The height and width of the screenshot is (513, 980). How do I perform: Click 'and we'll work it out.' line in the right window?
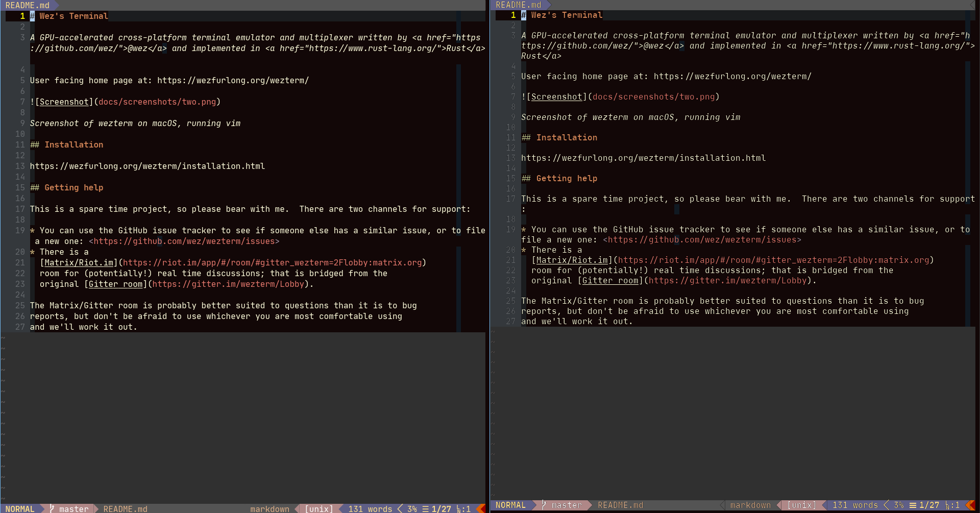point(577,321)
